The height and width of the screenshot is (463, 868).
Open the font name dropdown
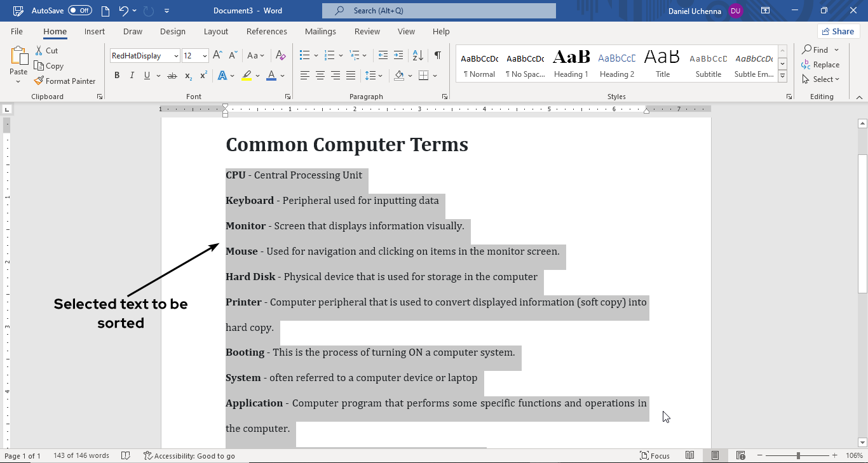[176, 56]
